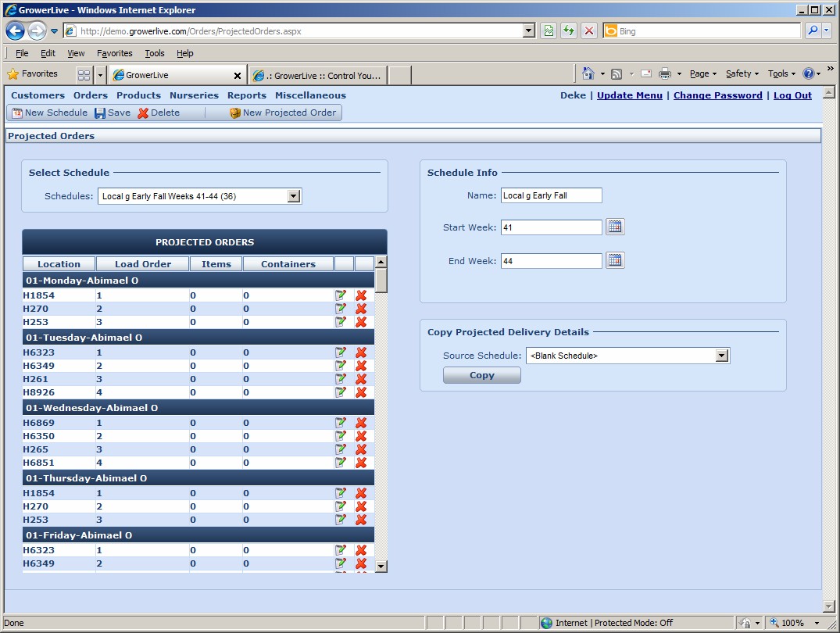Click edit icon for H1854 under Monday
The height and width of the screenshot is (633, 840).
click(341, 295)
